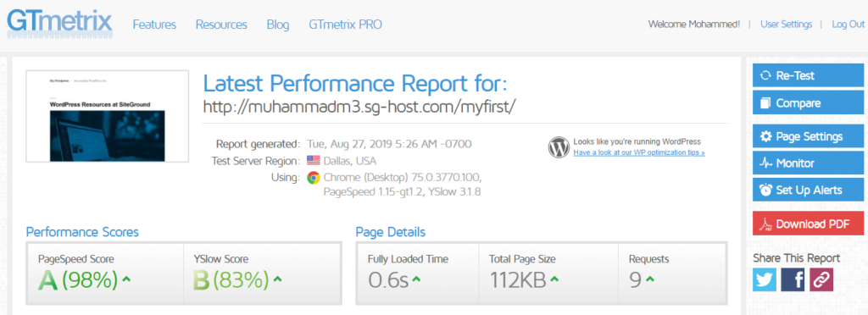Click the Facebook share icon
The image size is (868, 315).
pos(793,280)
